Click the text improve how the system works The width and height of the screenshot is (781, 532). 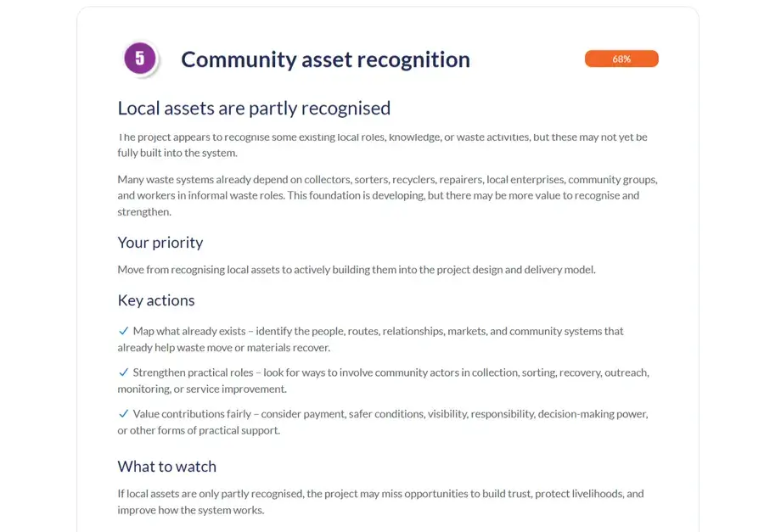[x=191, y=510]
